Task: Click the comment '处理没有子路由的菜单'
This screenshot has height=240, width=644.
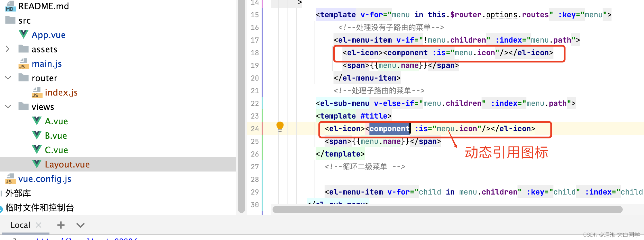Action: tap(393, 27)
